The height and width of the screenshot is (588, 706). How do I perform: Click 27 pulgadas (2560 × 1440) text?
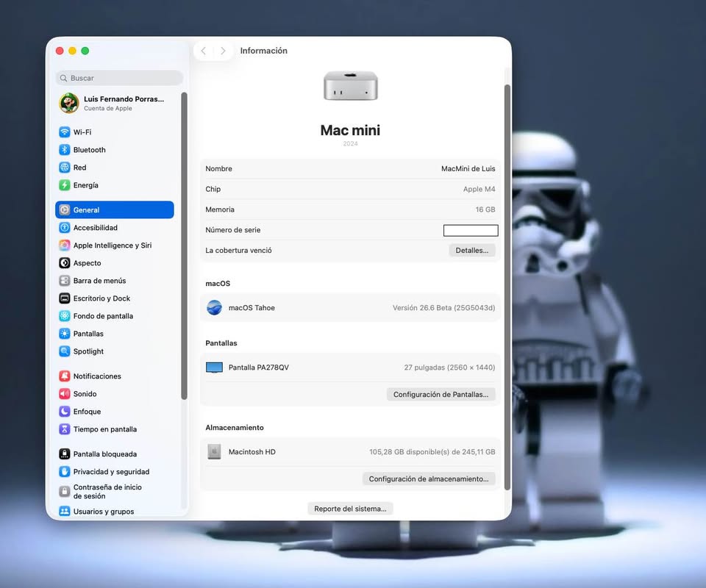click(x=449, y=367)
